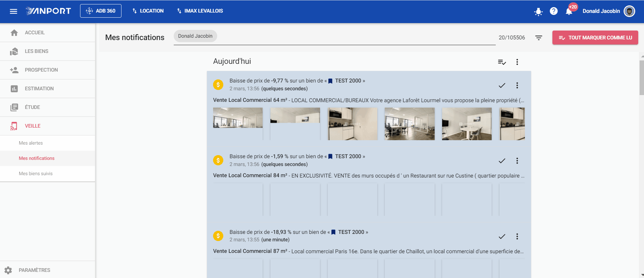Open Mes alertes submenu
Screen dimensions: 644x278
48,143
